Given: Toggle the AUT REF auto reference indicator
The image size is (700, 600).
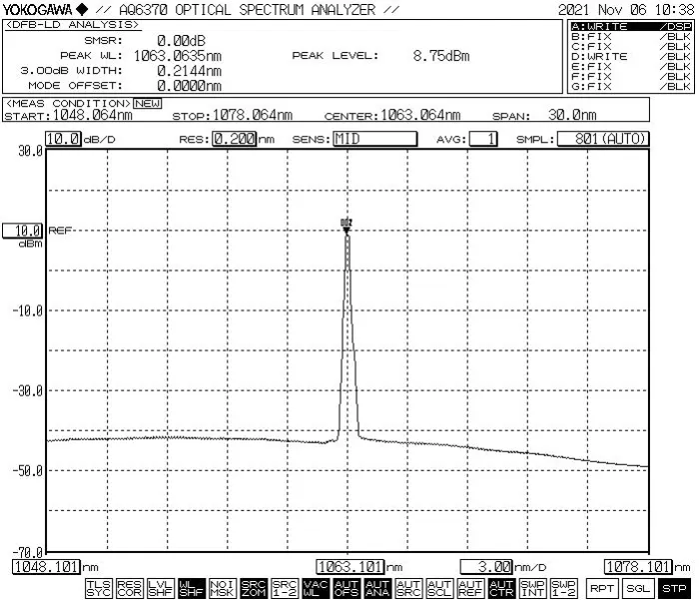Looking at the screenshot, I should (470, 588).
